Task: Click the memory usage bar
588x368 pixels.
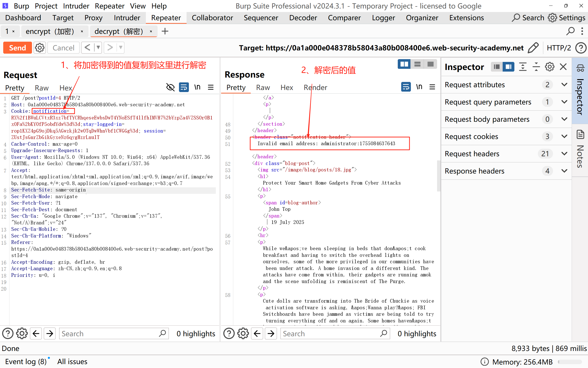Action: [x=570, y=362]
